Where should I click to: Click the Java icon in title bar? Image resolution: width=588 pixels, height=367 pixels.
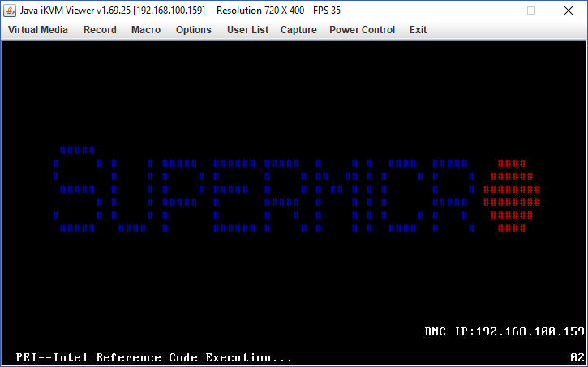point(10,11)
